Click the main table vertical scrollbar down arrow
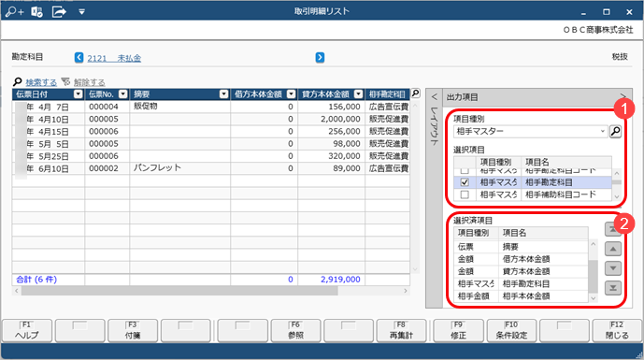This screenshot has height=360, width=644. (x=415, y=269)
